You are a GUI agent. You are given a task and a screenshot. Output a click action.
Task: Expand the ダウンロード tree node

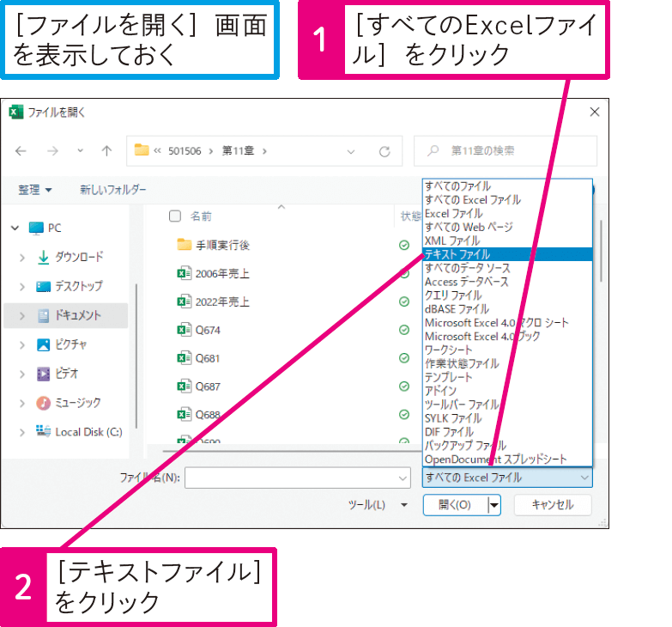pos(22,258)
